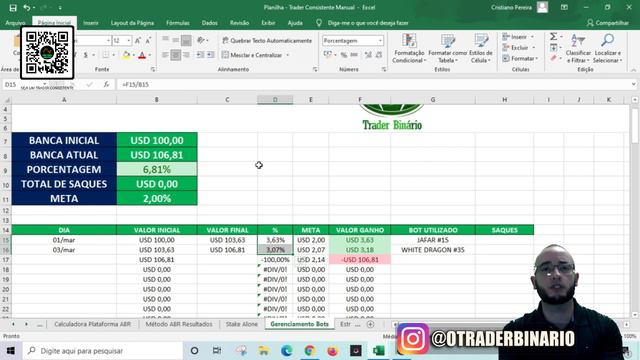Switch to Layout da Página tab
This screenshot has width=640, height=360.
click(x=132, y=23)
